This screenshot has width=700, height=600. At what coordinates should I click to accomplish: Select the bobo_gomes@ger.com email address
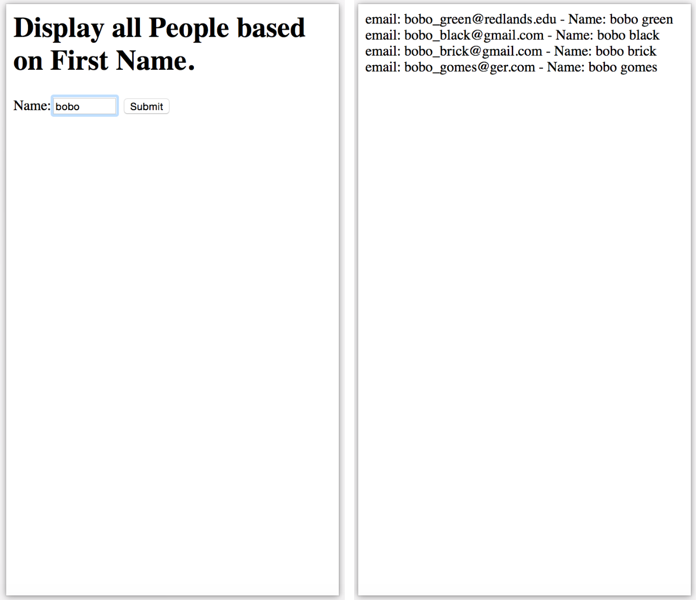point(469,67)
